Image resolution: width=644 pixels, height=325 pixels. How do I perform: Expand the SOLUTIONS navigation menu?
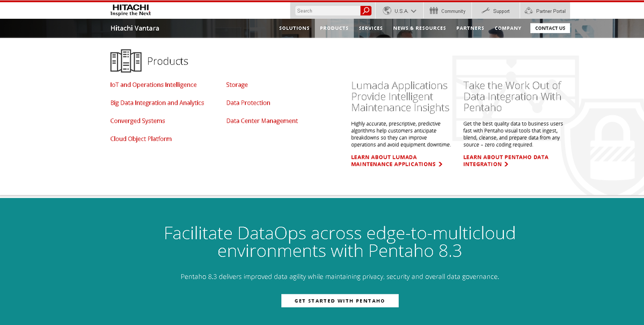point(294,28)
